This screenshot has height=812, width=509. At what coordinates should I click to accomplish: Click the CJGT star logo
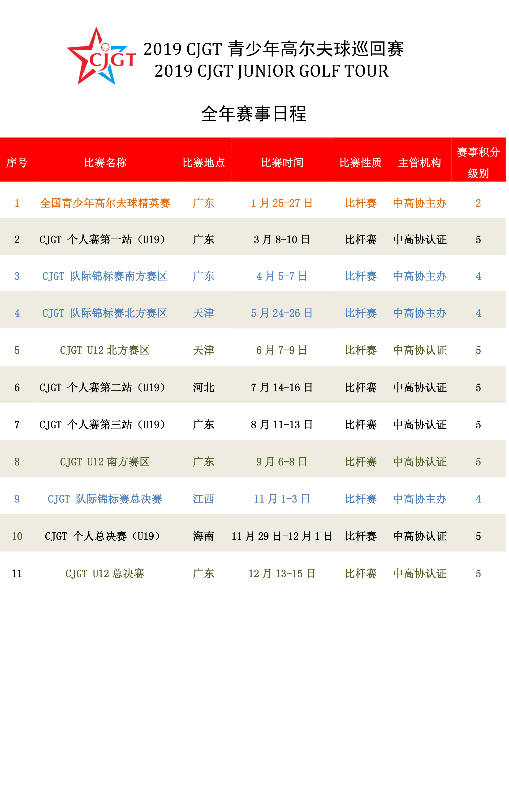click(x=101, y=56)
